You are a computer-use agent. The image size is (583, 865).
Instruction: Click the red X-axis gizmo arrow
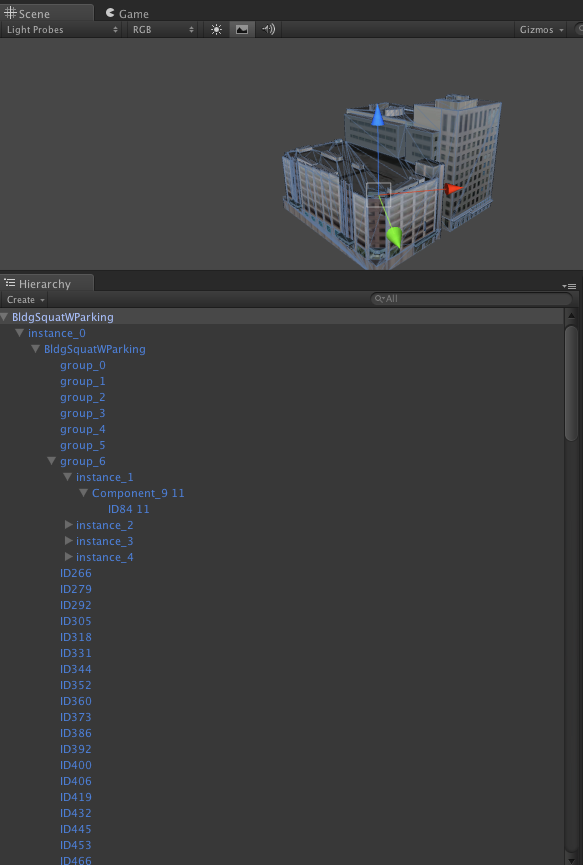pos(454,189)
